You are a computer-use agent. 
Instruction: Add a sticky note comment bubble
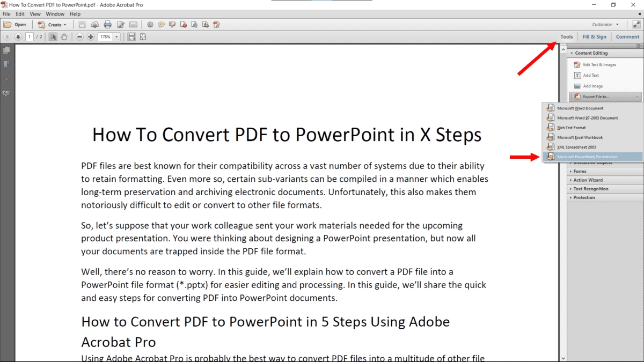click(161, 25)
